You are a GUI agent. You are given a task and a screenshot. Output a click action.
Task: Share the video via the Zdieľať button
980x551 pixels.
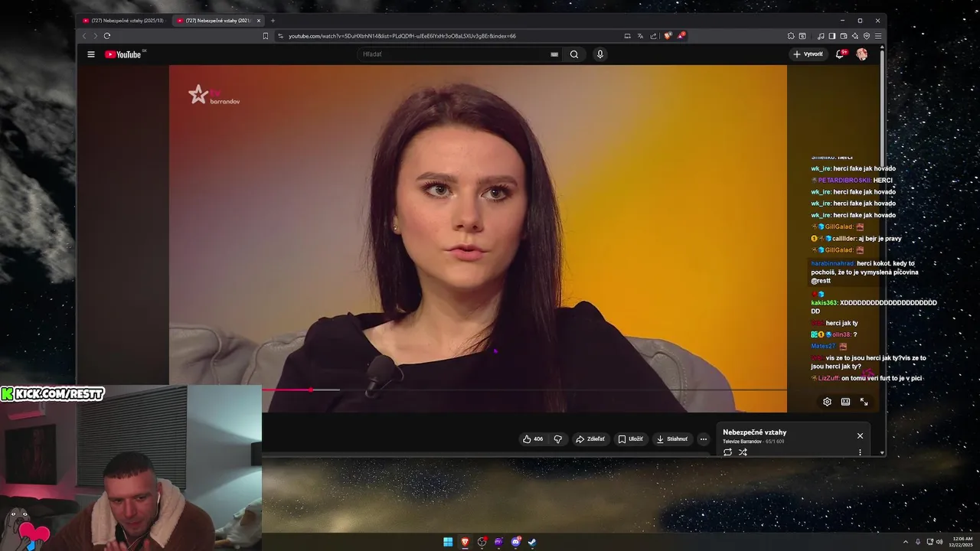(590, 439)
